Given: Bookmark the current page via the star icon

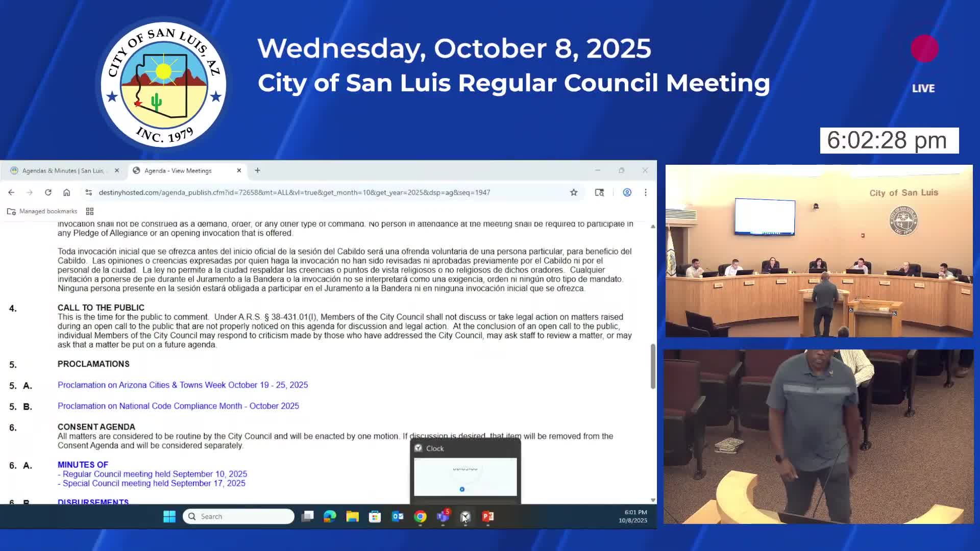Looking at the screenshot, I should coord(574,192).
